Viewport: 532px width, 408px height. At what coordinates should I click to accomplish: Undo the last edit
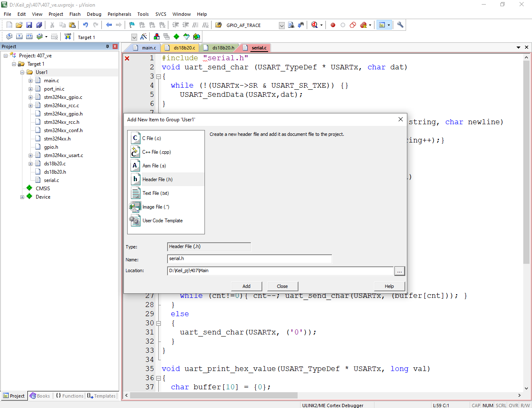(86, 25)
